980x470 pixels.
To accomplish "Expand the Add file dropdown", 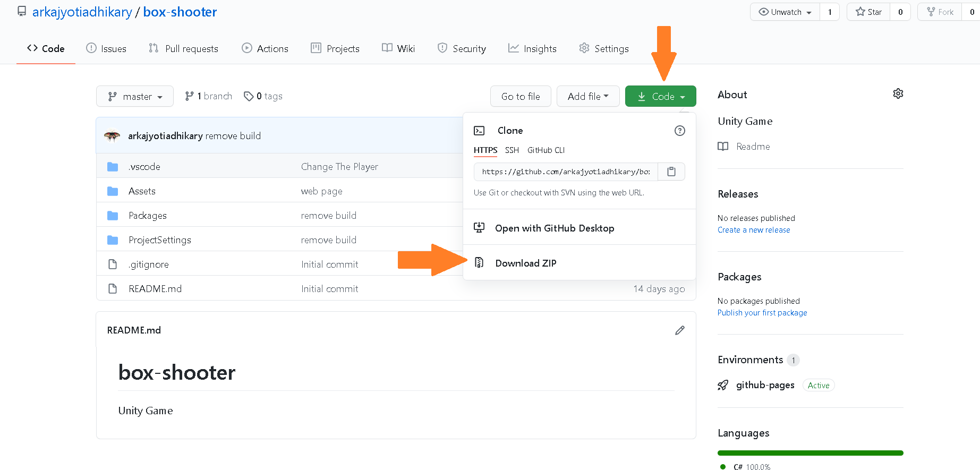I will tap(588, 96).
